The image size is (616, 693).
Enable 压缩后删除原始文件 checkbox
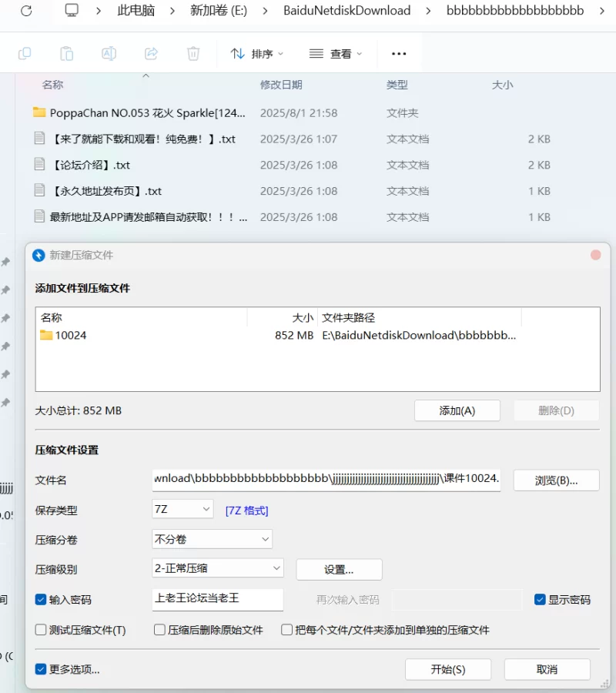point(159,630)
